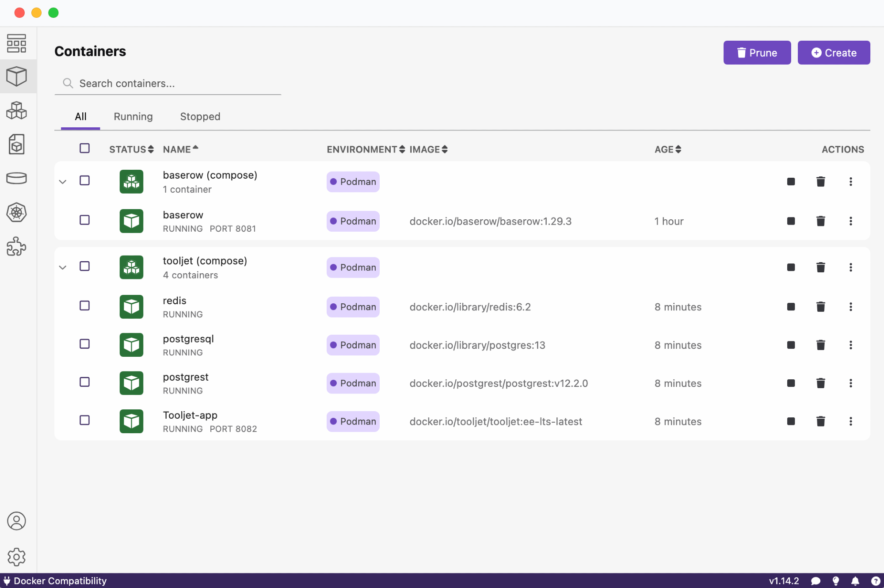Open the Volumes section in sidebar

point(16,178)
